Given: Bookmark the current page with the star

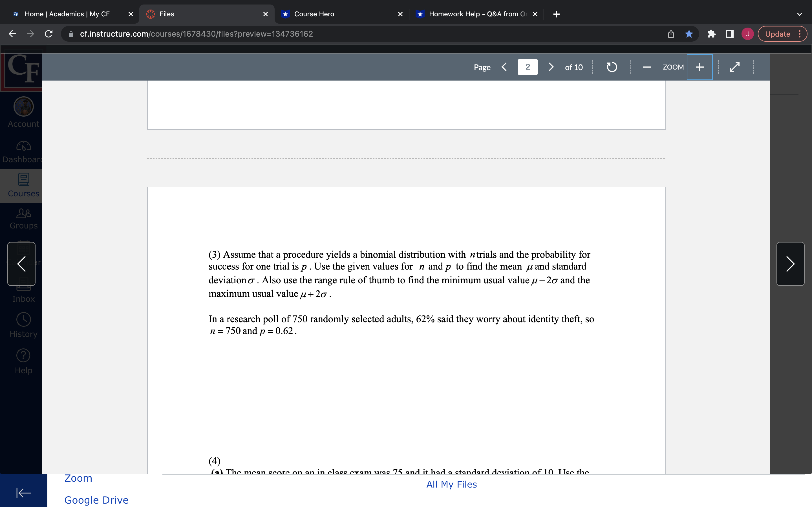Looking at the screenshot, I should click(x=689, y=34).
